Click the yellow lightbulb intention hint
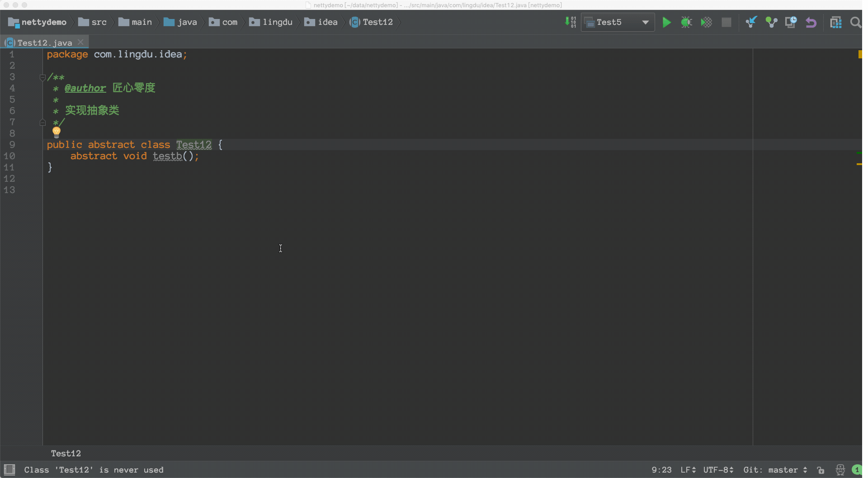Image resolution: width=868 pixels, height=478 pixels. (57, 132)
